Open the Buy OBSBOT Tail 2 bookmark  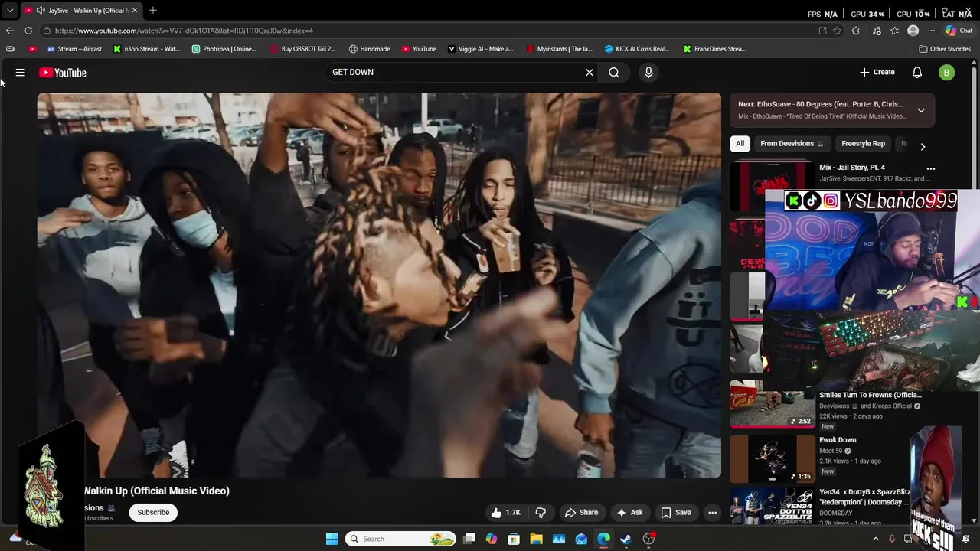[303, 49]
